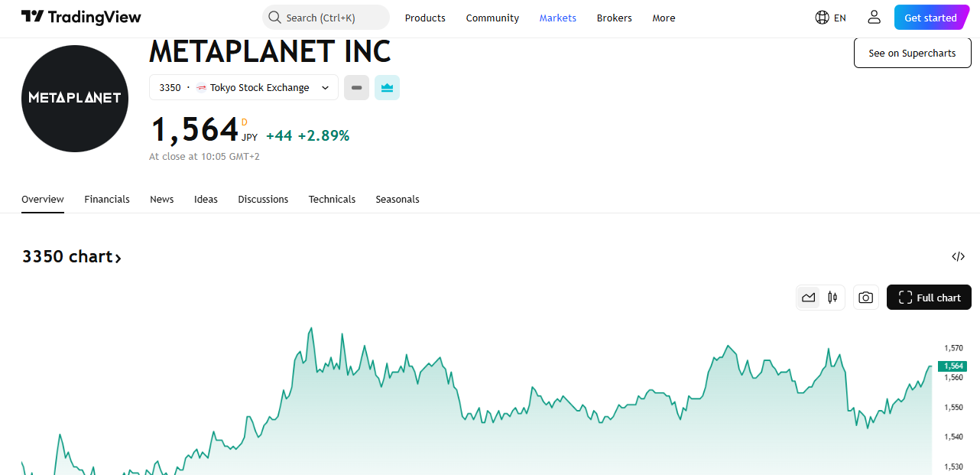Click the 1,540 axis value

point(953,437)
